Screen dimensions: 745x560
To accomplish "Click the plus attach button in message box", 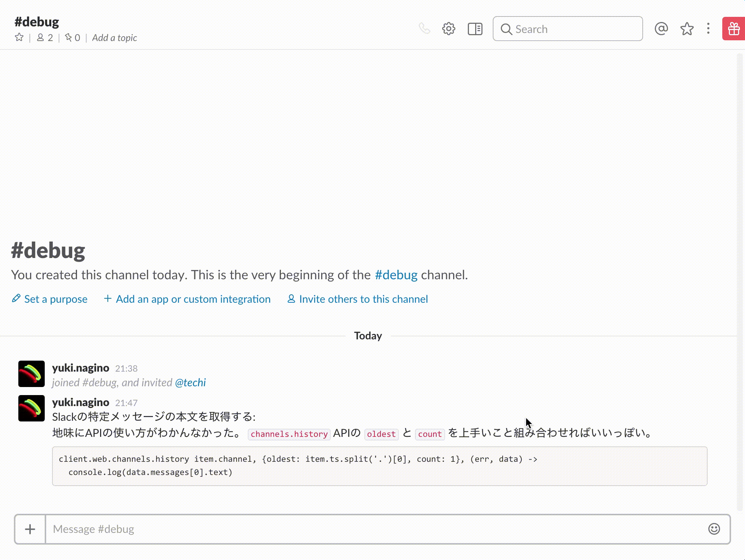I will (30, 529).
